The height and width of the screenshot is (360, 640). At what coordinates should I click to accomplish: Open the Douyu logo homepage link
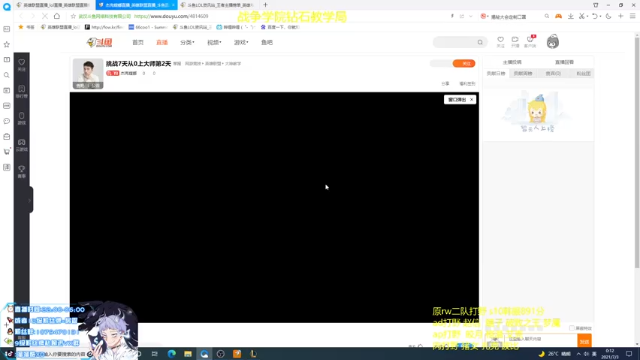point(99,42)
